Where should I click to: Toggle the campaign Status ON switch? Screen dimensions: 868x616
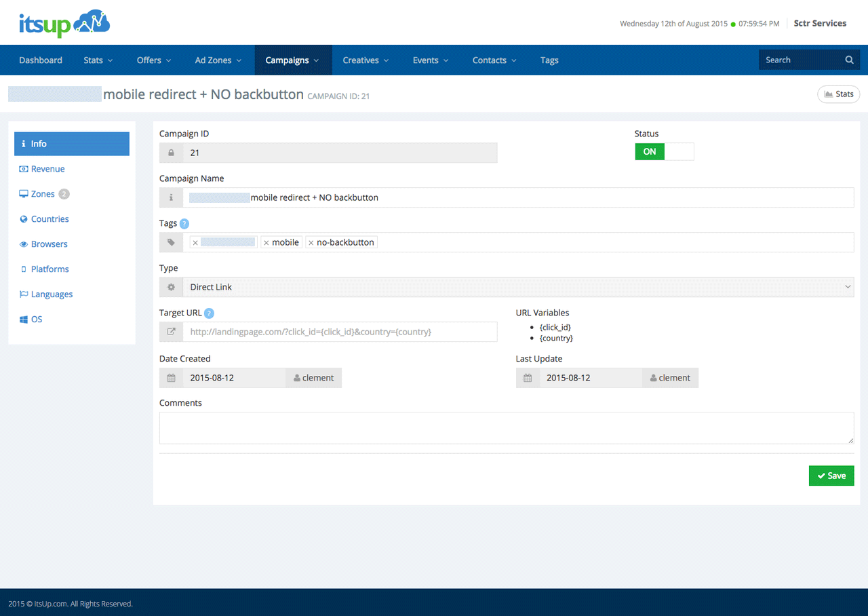(x=664, y=152)
